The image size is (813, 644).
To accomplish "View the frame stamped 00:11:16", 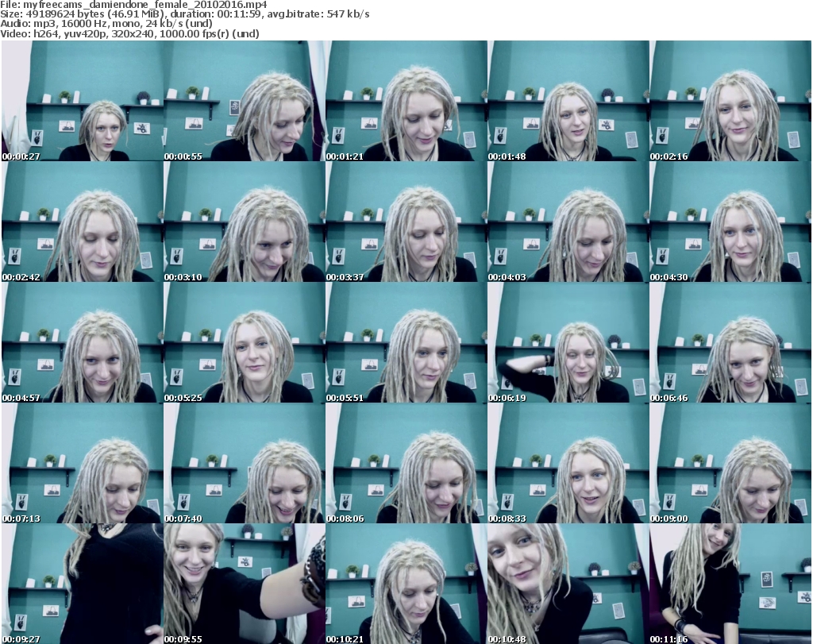I will tap(730, 584).
